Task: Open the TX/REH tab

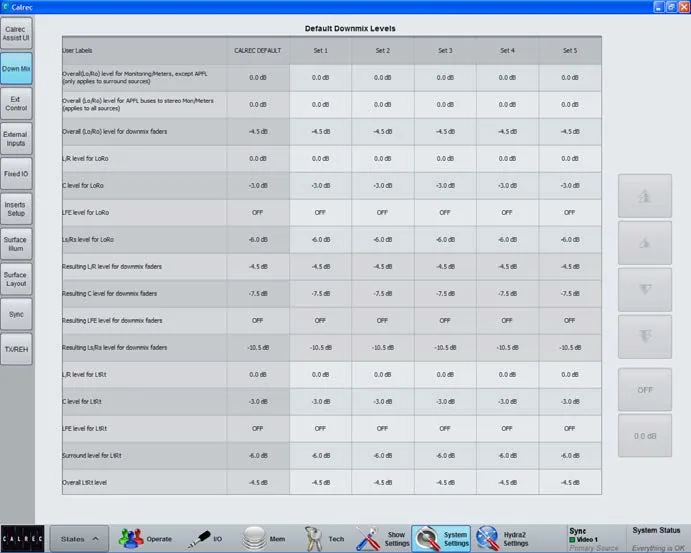Action: pyautogui.click(x=16, y=349)
